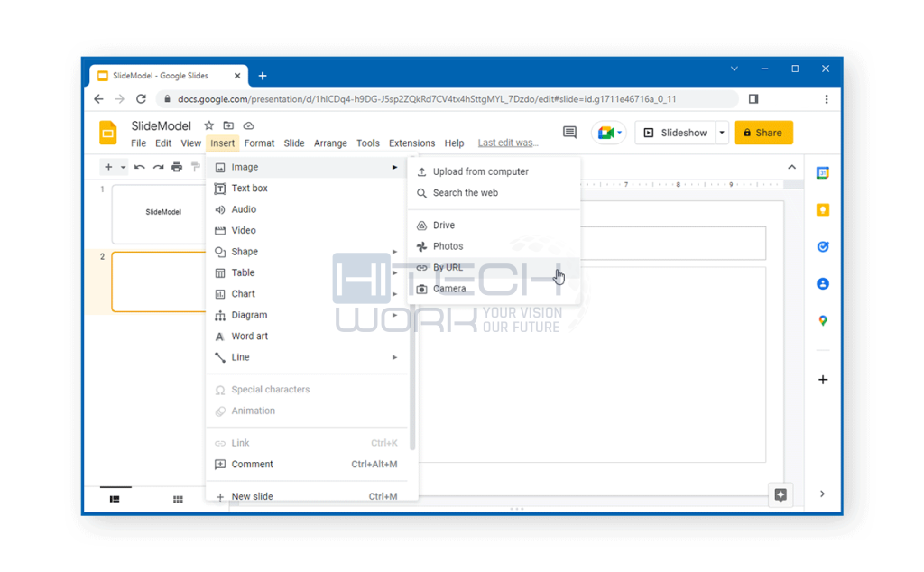Open the Help menu

click(454, 143)
